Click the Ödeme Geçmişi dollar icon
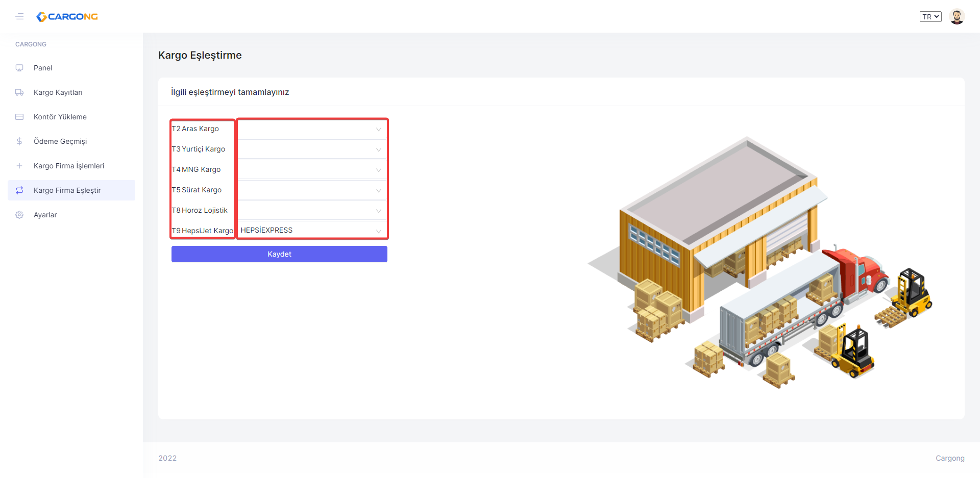Image resolution: width=980 pixels, height=478 pixels. 19,141
